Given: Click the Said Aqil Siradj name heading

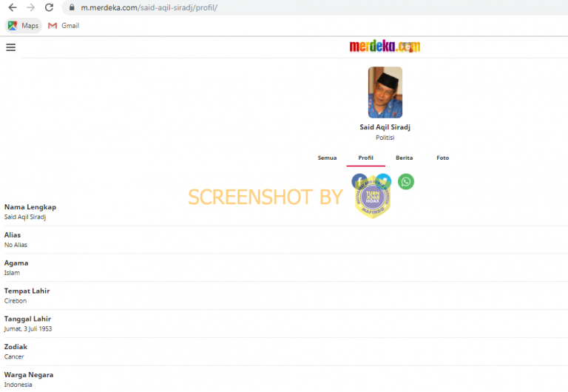Looking at the screenshot, I should 385,127.
